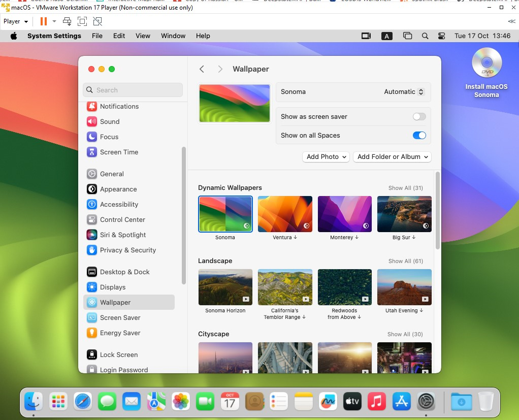The width and height of the screenshot is (519, 420).
Task: Expand the Add Photo dropdown
Action: coord(327,157)
